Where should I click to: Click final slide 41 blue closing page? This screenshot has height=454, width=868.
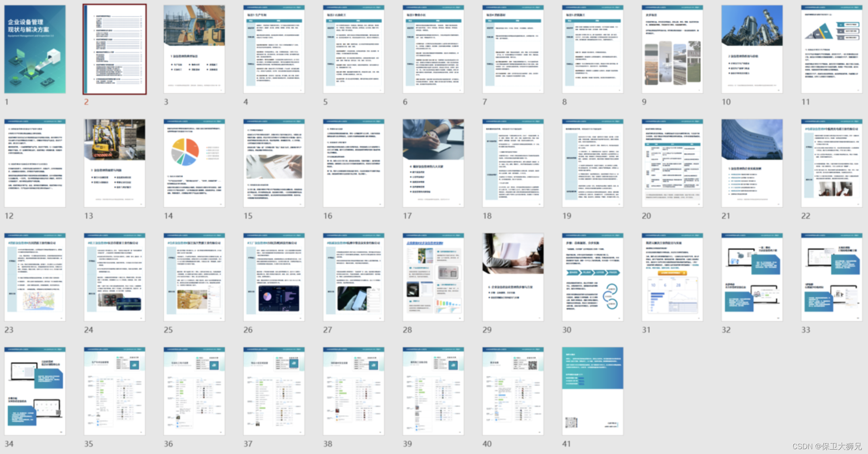click(592, 391)
